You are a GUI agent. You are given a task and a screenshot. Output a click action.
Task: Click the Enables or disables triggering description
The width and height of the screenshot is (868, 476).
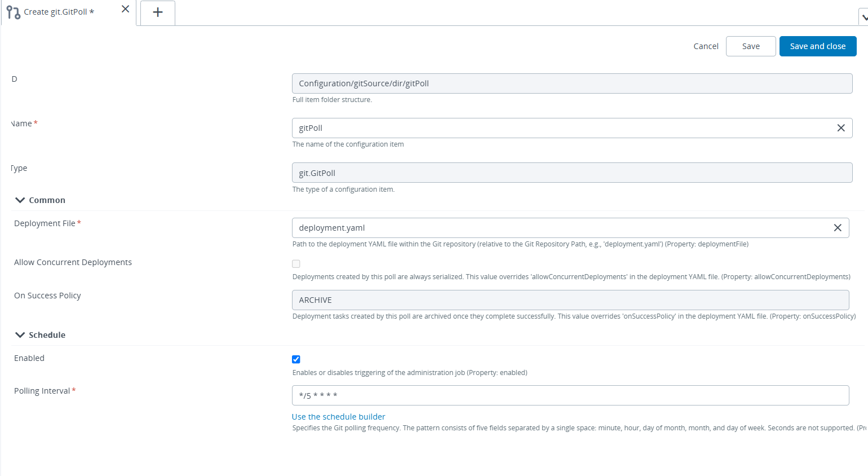click(x=410, y=373)
